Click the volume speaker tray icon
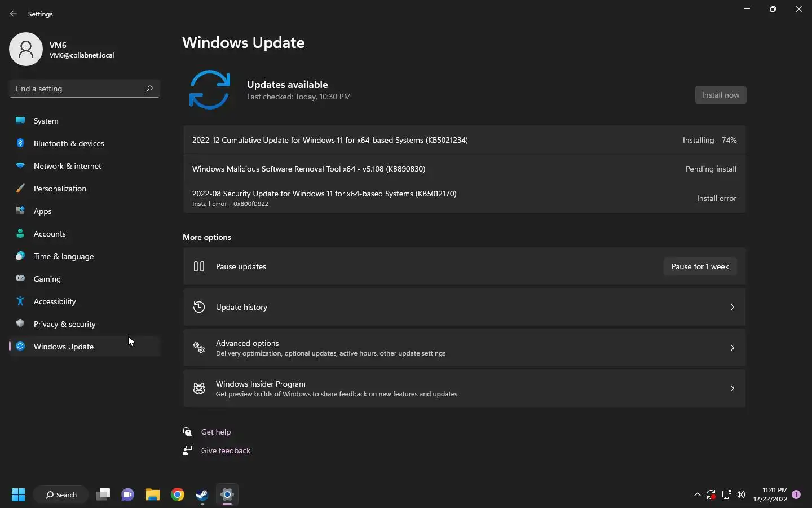This screenshot has width=812, height=508. tap(740, 495)
